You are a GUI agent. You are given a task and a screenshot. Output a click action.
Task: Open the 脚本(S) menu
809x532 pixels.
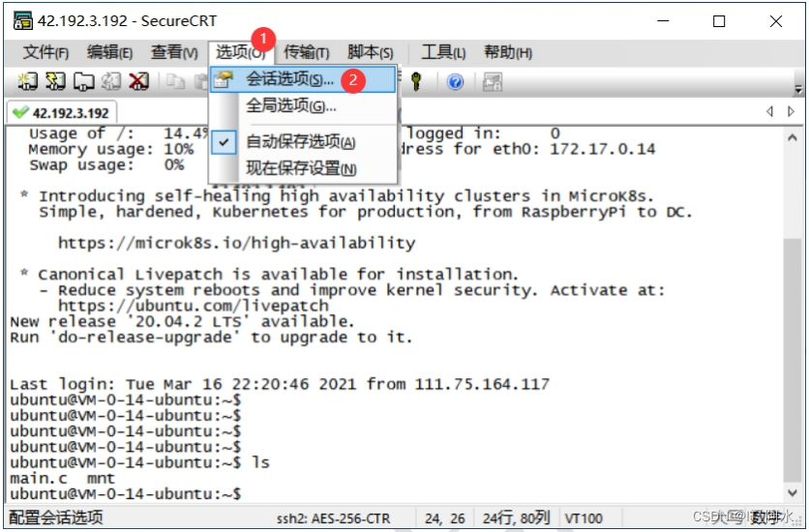[370, 52]
